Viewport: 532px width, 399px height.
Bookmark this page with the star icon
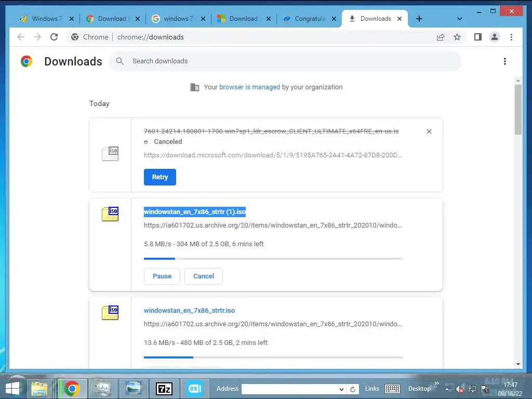[x=457, y=37]
